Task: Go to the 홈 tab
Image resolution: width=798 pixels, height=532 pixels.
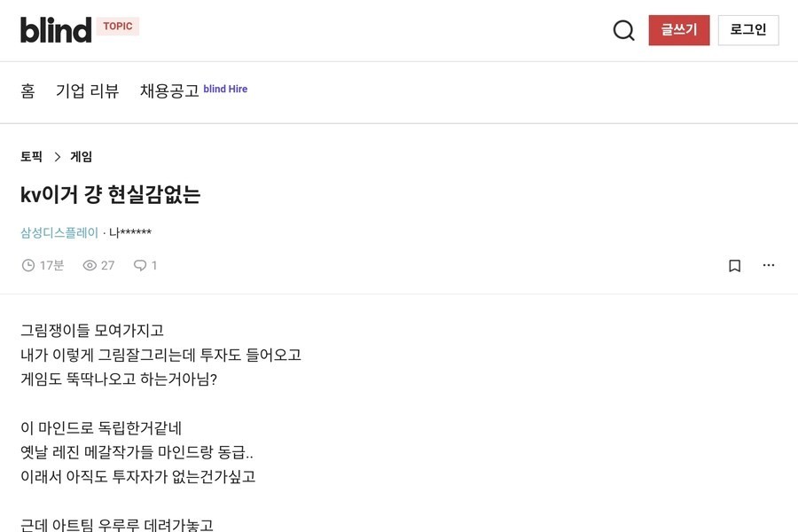Action: pyautogui.click(x=28, y=91)
